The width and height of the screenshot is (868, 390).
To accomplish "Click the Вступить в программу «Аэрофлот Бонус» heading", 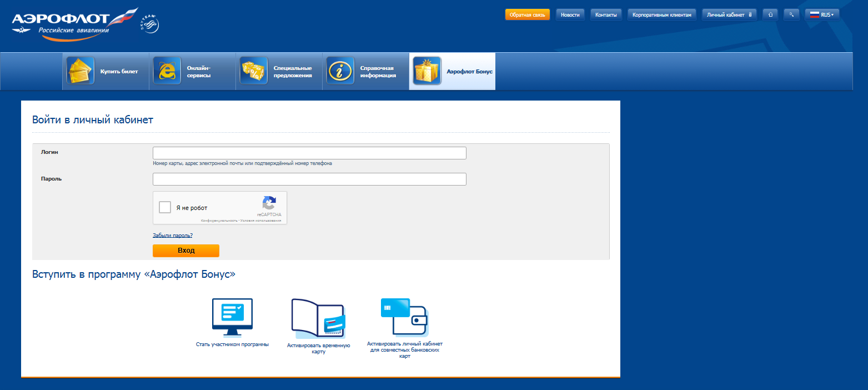I will [x=134, y=274].
